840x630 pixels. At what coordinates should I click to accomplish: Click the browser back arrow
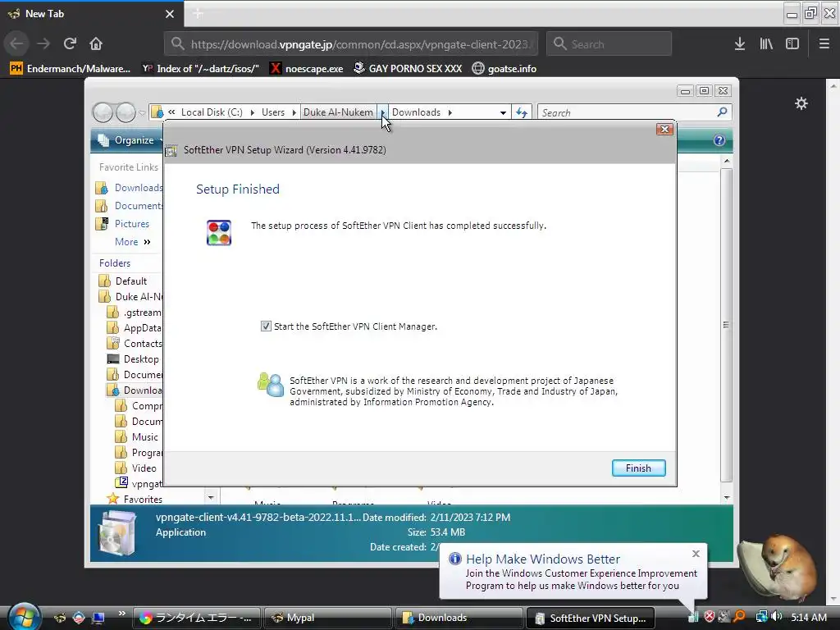tap(16, 43)
